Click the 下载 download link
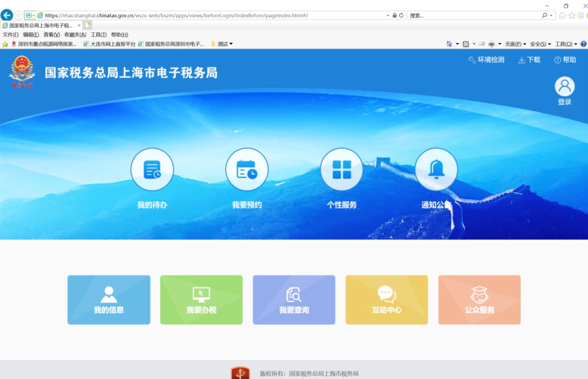The height and width of the screenshot is (379, 588). click(529, 60)
